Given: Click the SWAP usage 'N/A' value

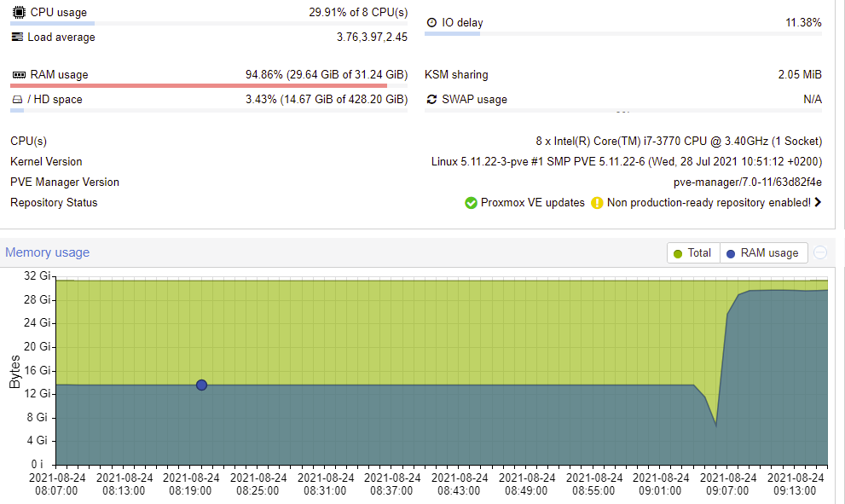Looking at the screenshot, I should pyautogui.click(x=812, y=99).
